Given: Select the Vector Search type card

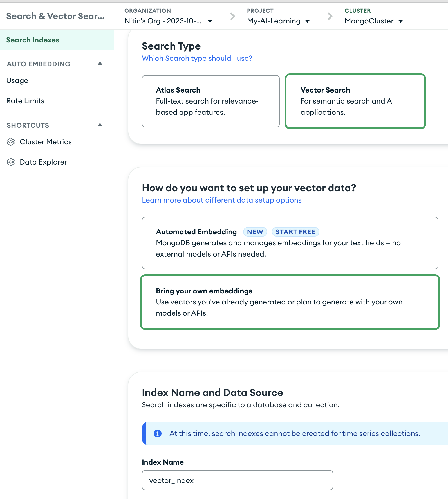Looking at the screenshot, I should coord(355,101).
